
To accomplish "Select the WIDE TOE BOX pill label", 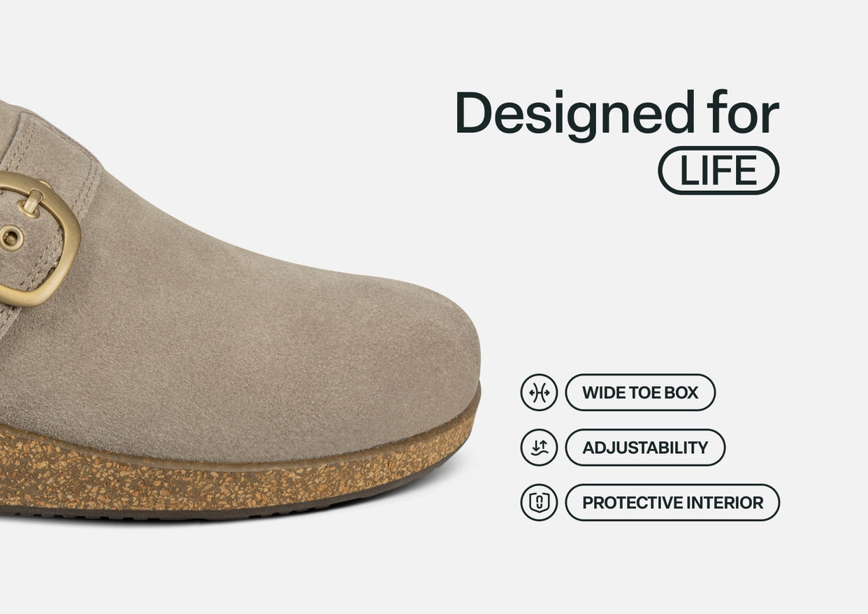I will click(x=640, y=392).
